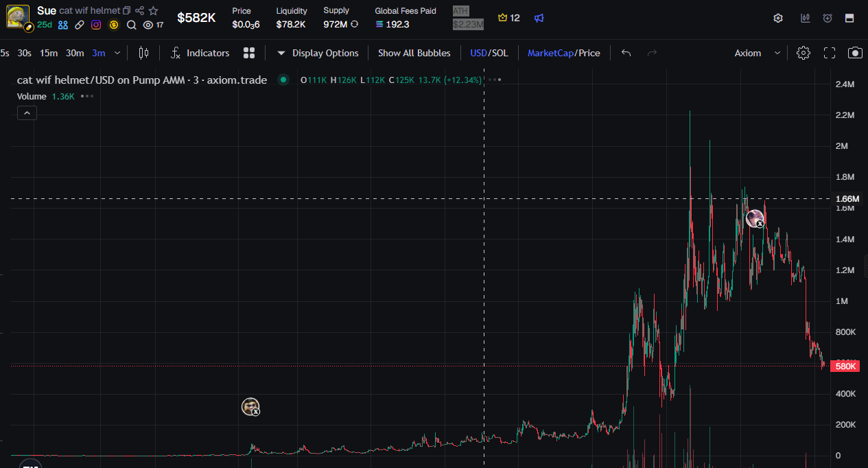Click the Liquidity $78.2K stat
Screen dimensions: 868x468
[x=292, y=18]
